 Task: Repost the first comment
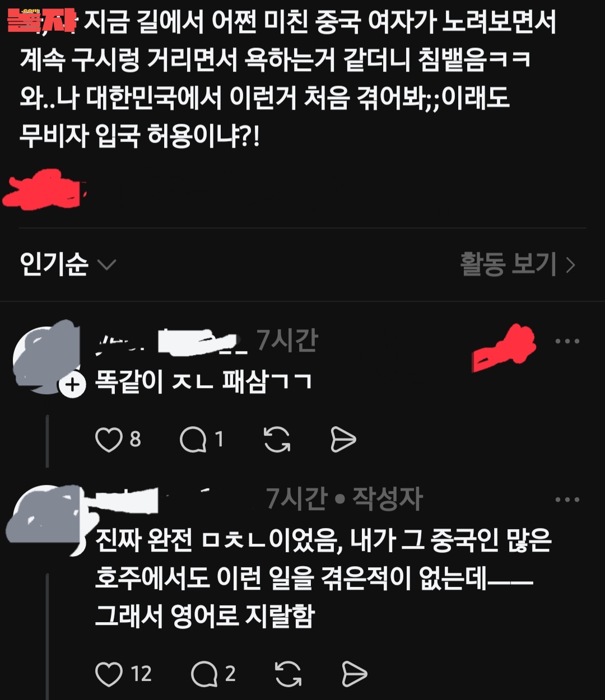(277, 440)
